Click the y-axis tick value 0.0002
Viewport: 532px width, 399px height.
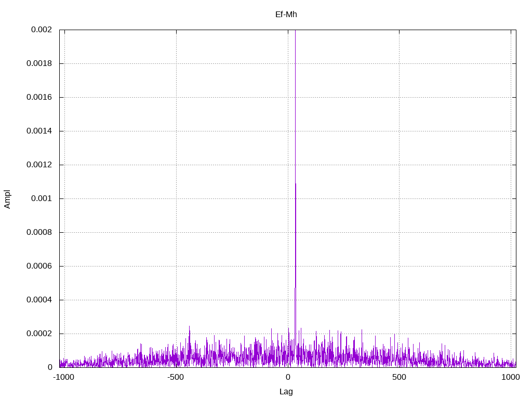tap(39, 334)
